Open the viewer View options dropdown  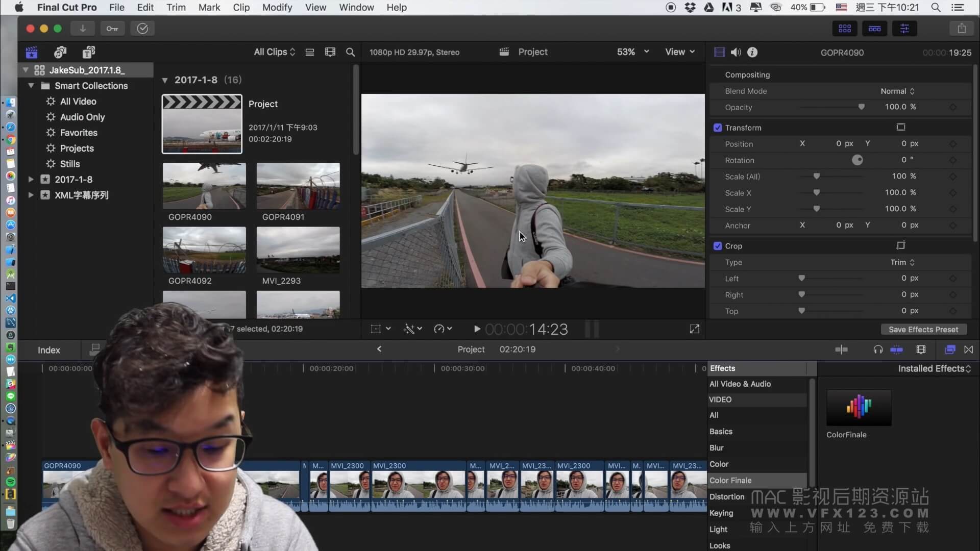680,52
